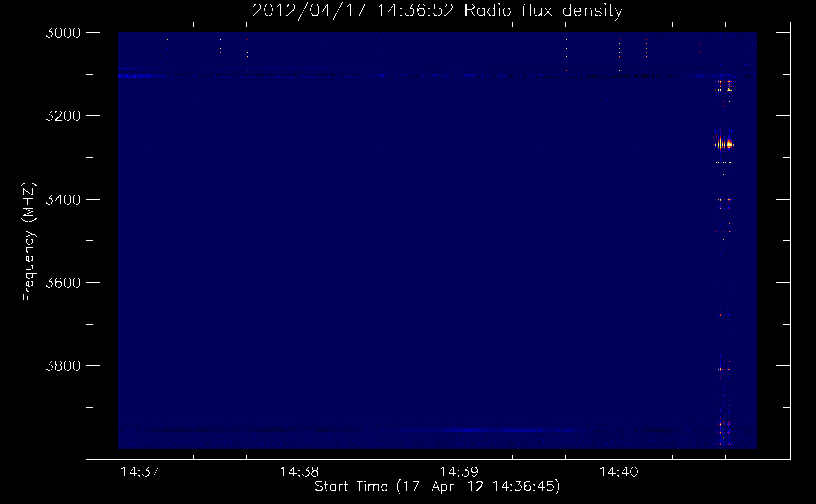Select the 3200 frequency tick label
The width and height of the screenshot is (816, 504).
[63, 116]
